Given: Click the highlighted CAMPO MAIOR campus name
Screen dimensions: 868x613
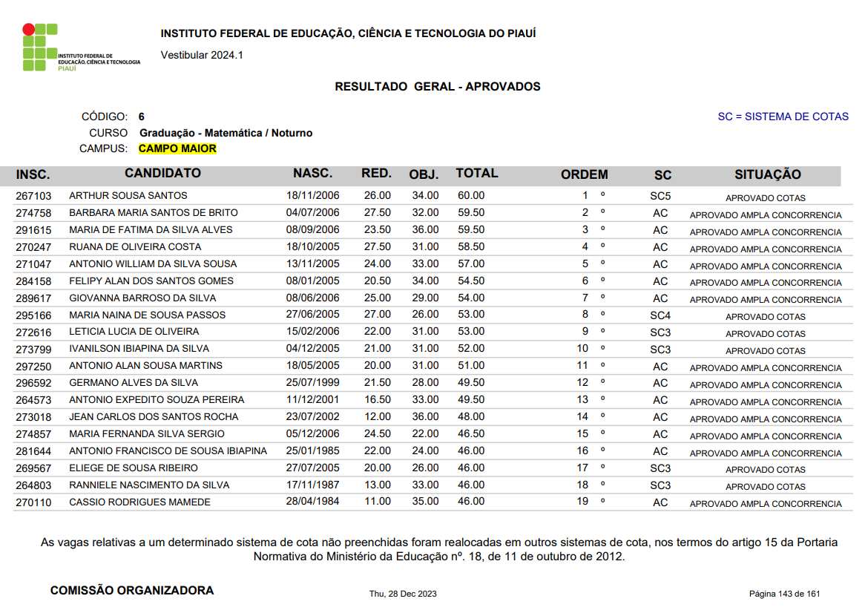Looking at the screenshot, I should tap(177, 148).
